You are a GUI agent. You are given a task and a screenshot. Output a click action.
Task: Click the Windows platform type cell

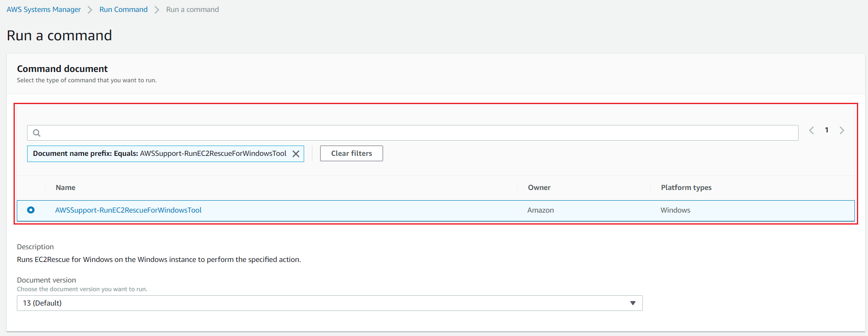(675, 210)
